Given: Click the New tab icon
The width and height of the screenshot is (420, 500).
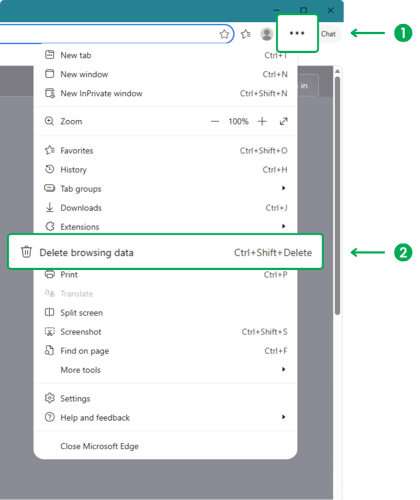Looking at the screenshot, I should pos(50,55).
